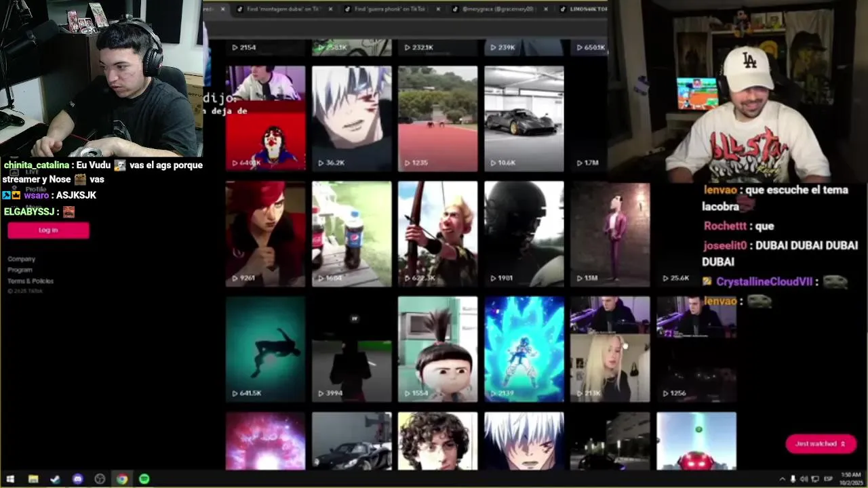Switch to the @meygrace TikTok tab
The width and height of the screenshot is (868, 488).
tap(496, 9)
